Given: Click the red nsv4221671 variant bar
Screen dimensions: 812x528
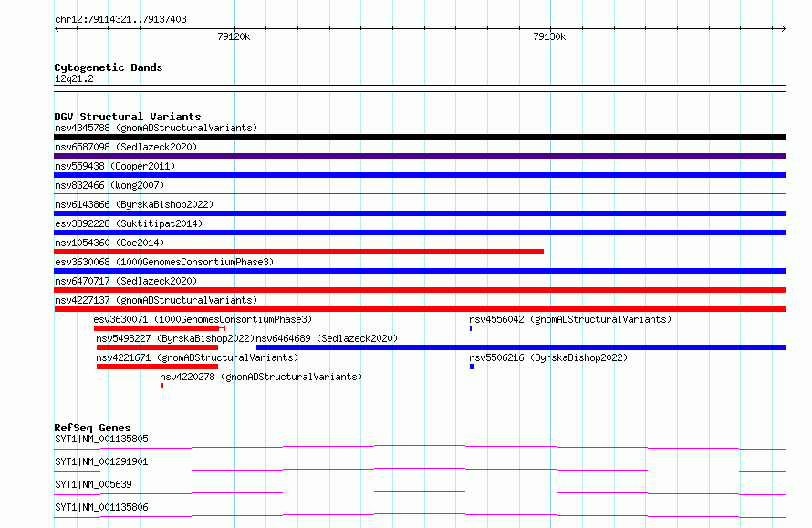Looking at the screenshot, I should coord(158,367).
